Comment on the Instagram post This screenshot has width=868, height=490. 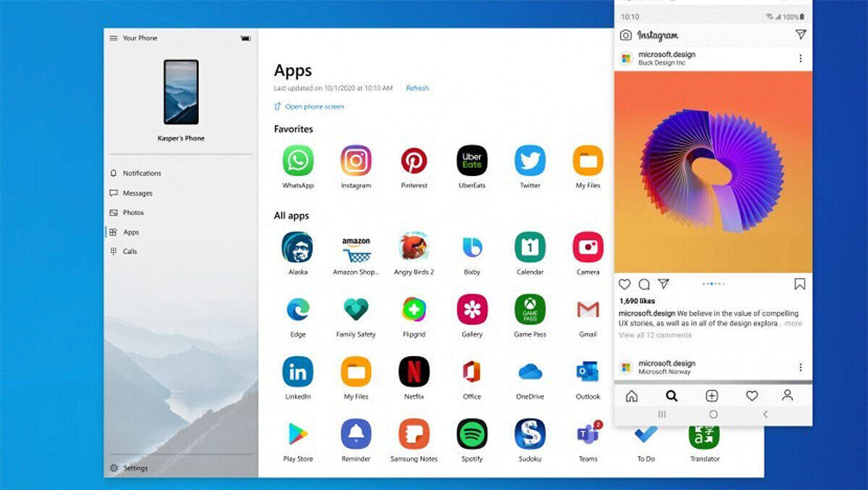[x=644, y=284]
